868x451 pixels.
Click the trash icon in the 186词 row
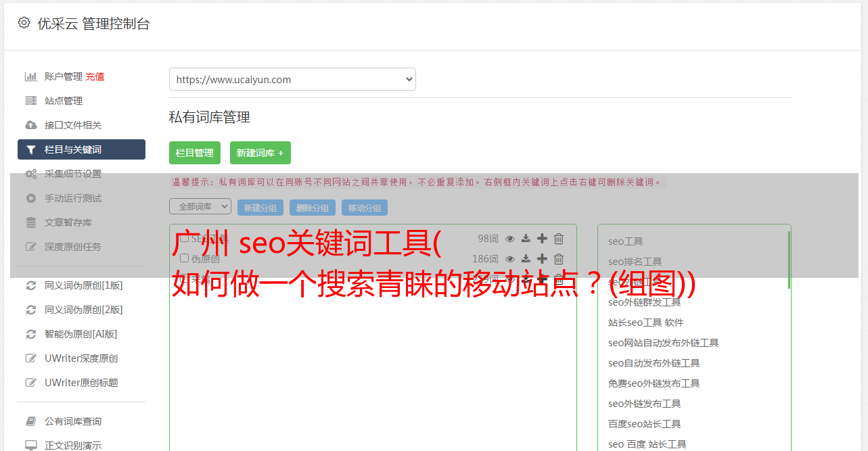coord(559,259)
